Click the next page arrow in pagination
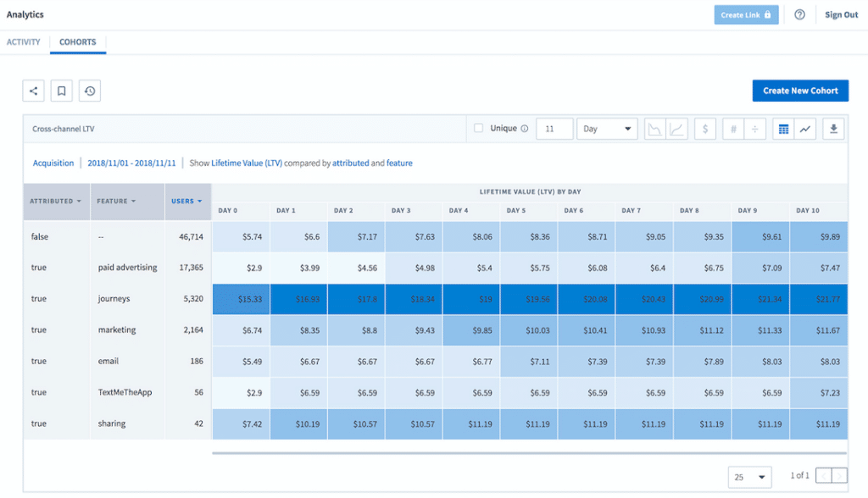This screenshot has height=498, width=868. (x=840, y=477)
